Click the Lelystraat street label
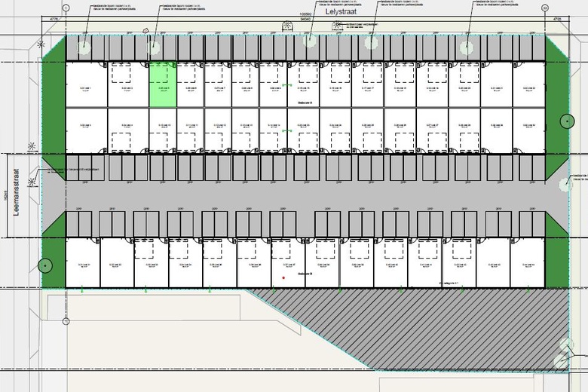Image resolution: width=588 pixels, height=392 pixels. [341, 11]
